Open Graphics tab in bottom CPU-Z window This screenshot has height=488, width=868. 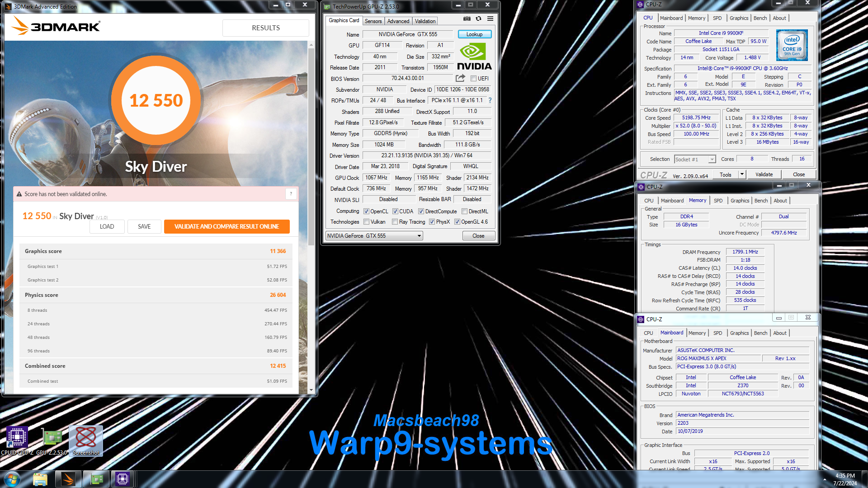[739, 333]
